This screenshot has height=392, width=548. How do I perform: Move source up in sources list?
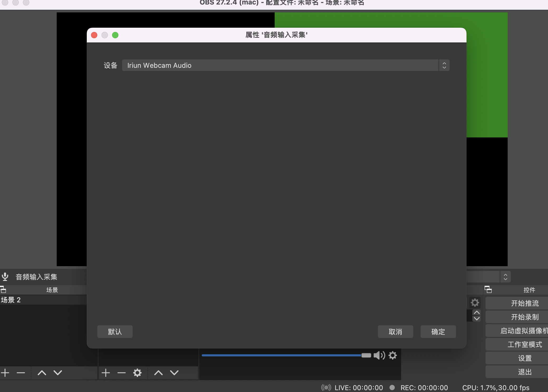tap(158, 373)
